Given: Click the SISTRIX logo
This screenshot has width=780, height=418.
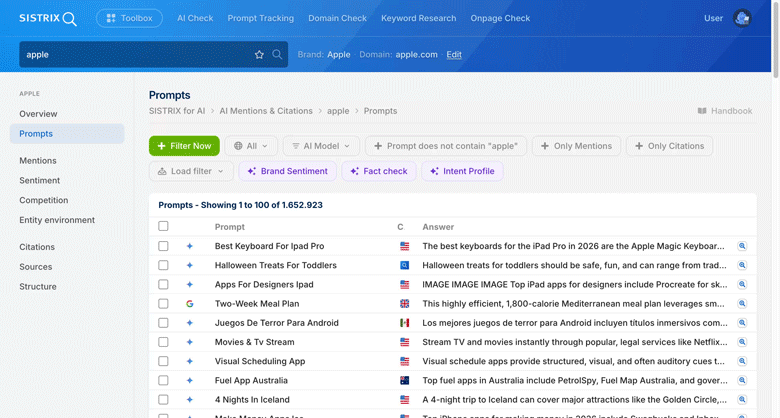Looking at the screenshot, I should [48, 18].
